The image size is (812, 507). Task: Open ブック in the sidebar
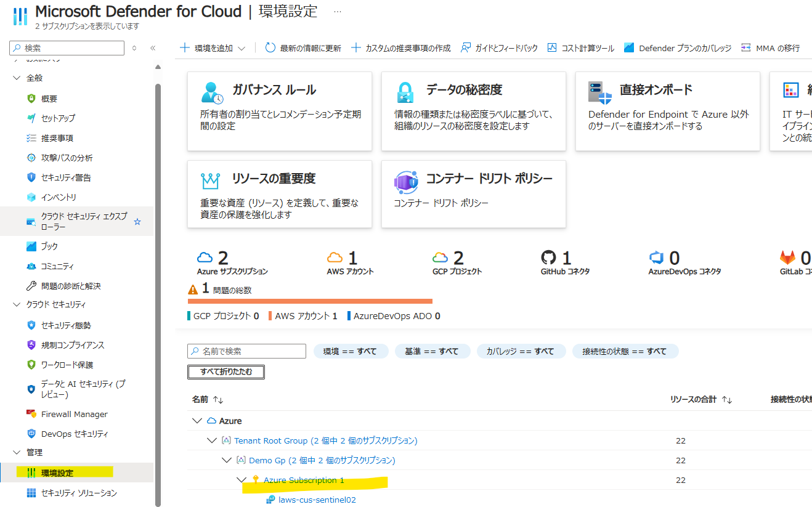(49, 246)
